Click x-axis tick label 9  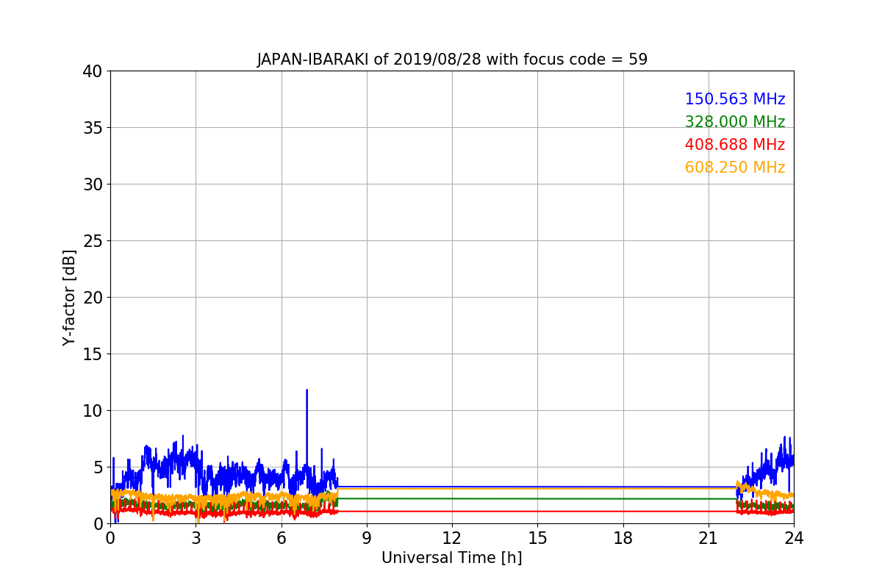click(x=367, y=538)
